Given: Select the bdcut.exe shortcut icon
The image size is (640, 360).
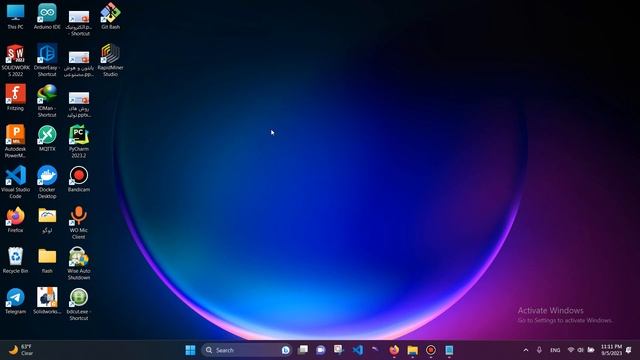Looking at the screenshot, I should [x=79, y=304].
